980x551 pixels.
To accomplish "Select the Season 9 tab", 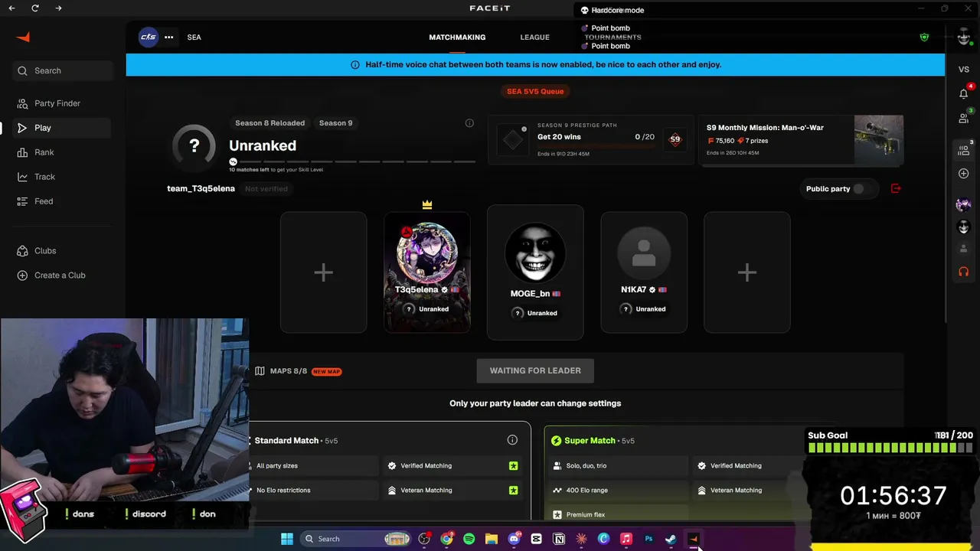I will pos(335,123).
